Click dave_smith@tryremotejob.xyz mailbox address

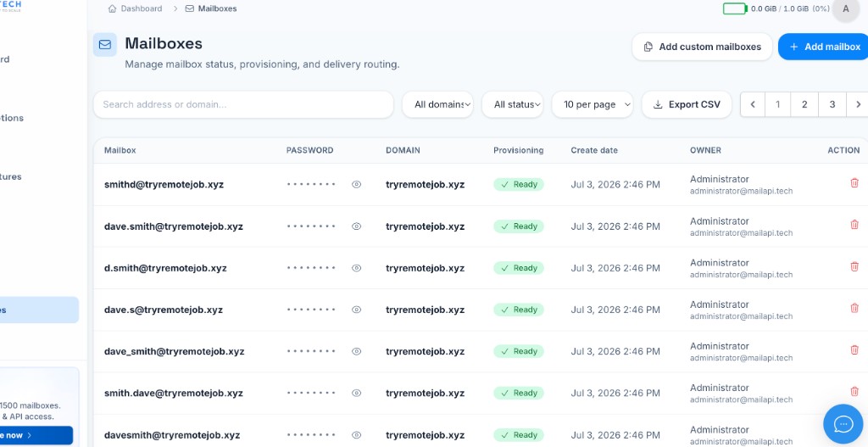tap(175, 351)
